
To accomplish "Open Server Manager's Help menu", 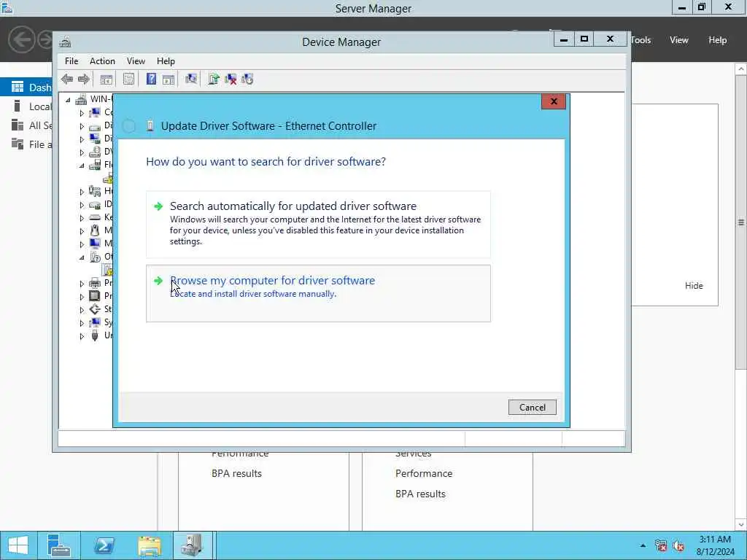I will (718, 40).
